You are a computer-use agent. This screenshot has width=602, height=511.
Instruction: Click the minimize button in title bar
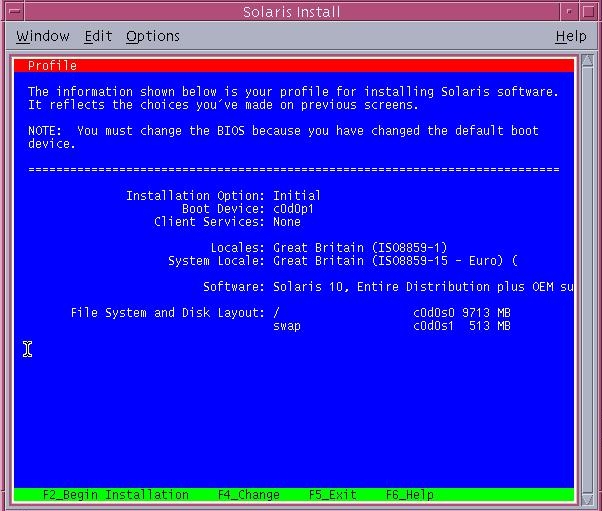pyautogui.click(x=569, y=12)
